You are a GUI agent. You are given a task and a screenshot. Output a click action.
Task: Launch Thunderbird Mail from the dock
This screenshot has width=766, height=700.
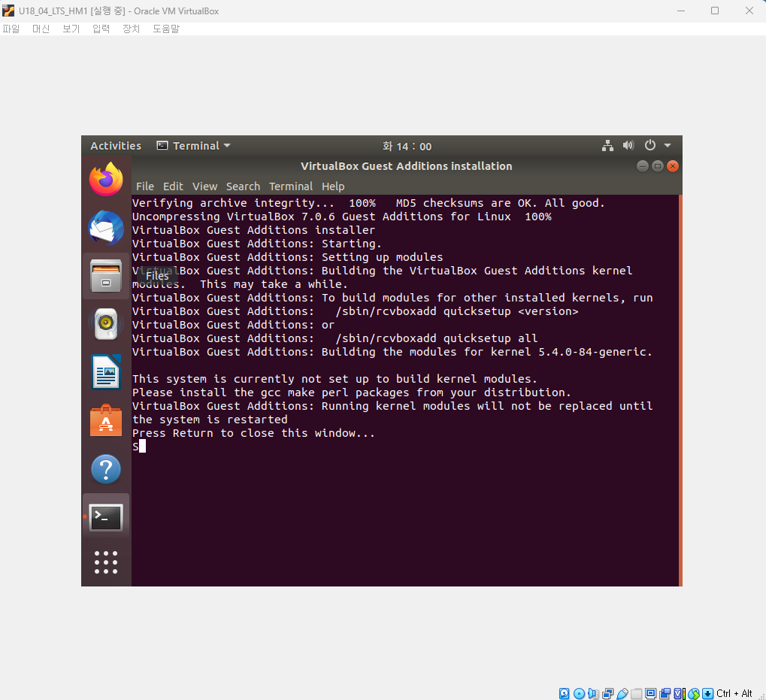tap(106, 228)
